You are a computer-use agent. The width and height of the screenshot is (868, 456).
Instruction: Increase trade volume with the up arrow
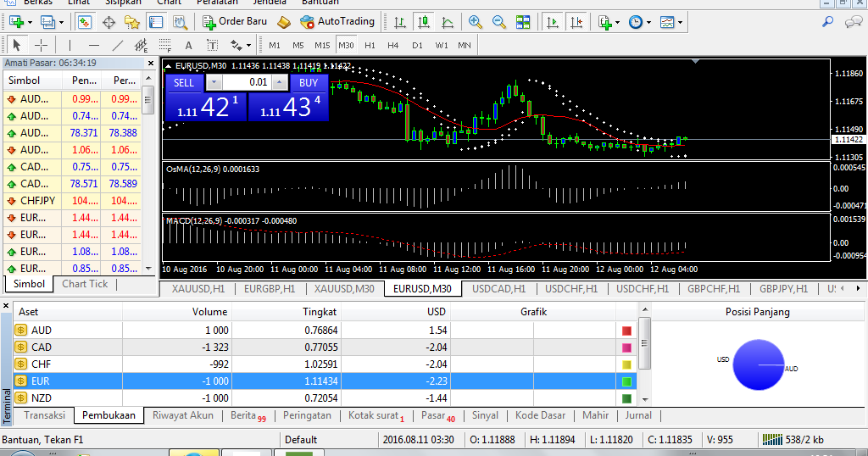(x=280, y=82)
